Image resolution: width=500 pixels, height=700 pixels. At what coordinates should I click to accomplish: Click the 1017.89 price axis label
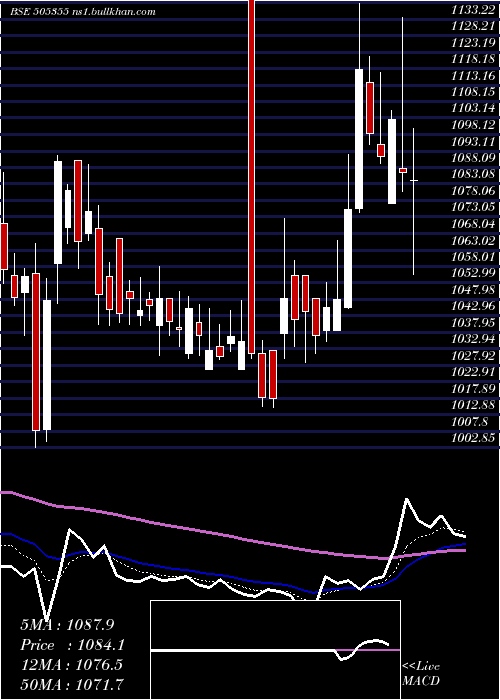473,388
